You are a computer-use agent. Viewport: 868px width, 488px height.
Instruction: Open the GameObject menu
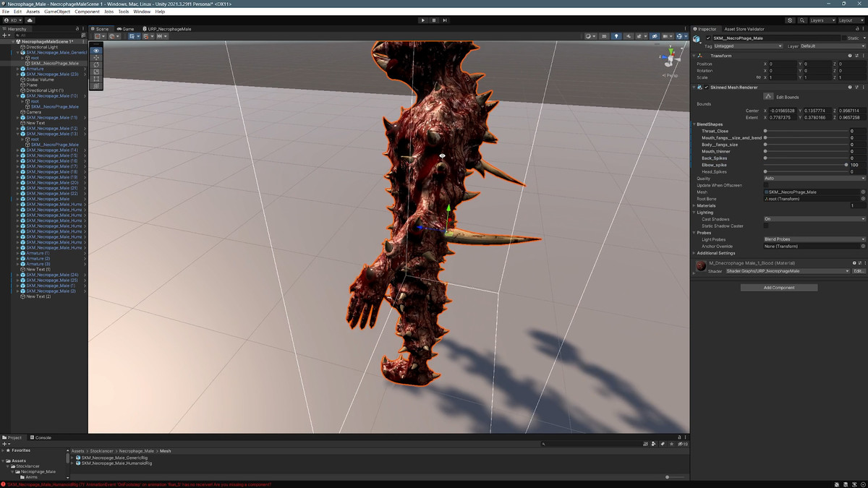(57, 12)
